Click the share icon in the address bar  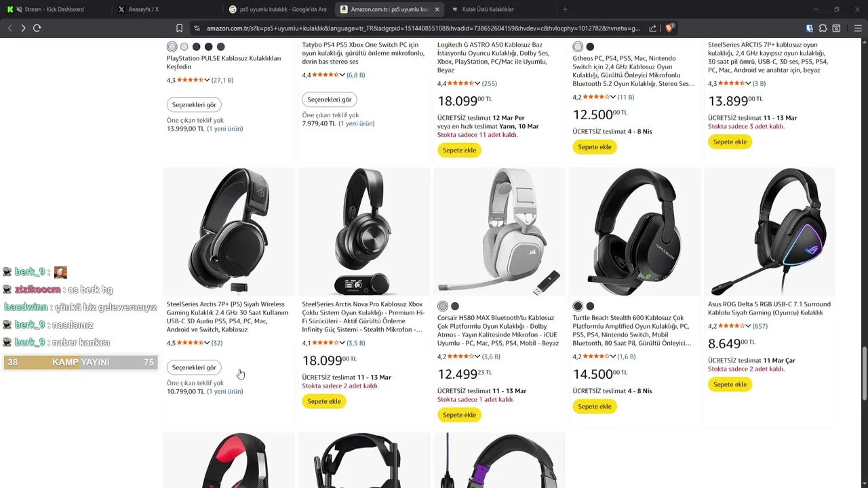pos(652,28)
